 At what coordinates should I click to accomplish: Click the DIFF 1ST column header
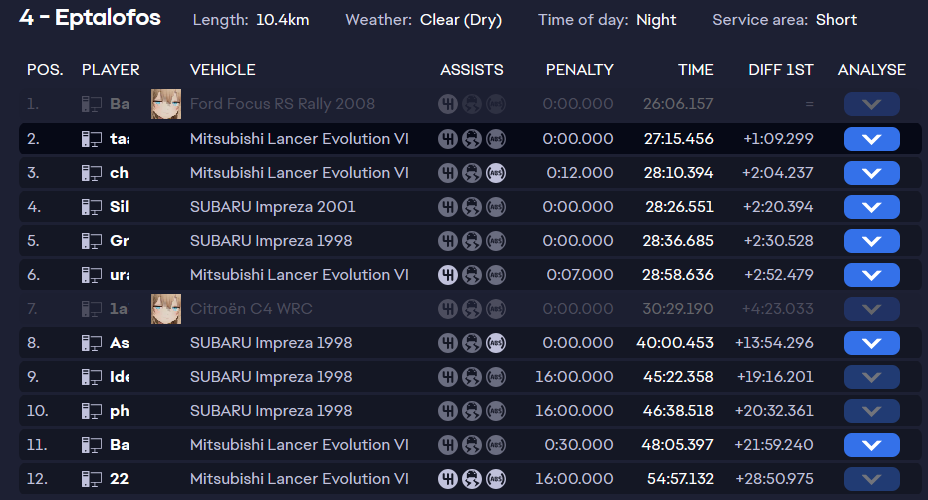coord(781,70)
